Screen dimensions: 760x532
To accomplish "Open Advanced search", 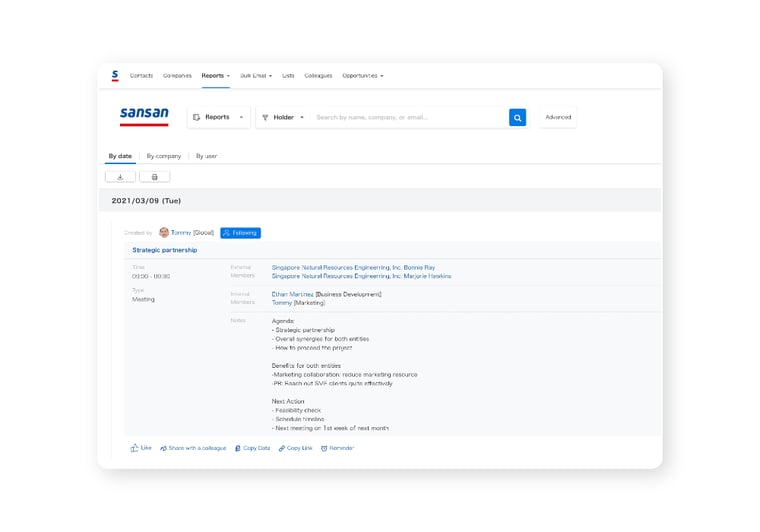I will pos(558,117).
